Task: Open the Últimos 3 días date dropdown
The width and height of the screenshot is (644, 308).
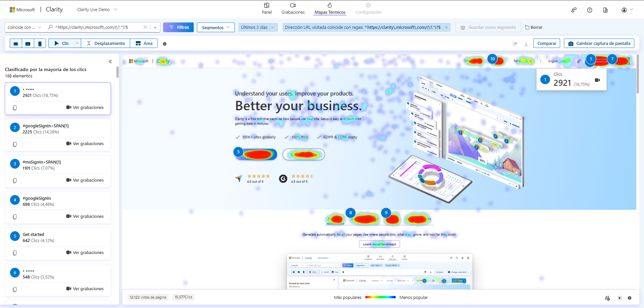Action: (x=258, y=27)
